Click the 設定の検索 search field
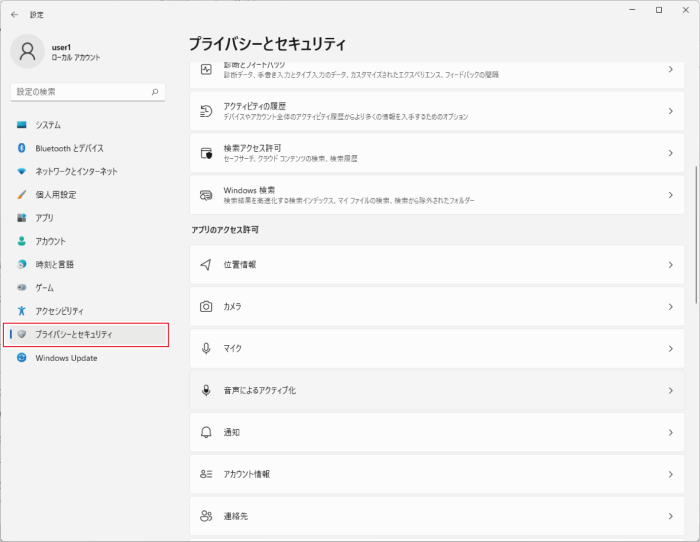The height and width of the screenshot is (542, 700). [x=88, y=92]
